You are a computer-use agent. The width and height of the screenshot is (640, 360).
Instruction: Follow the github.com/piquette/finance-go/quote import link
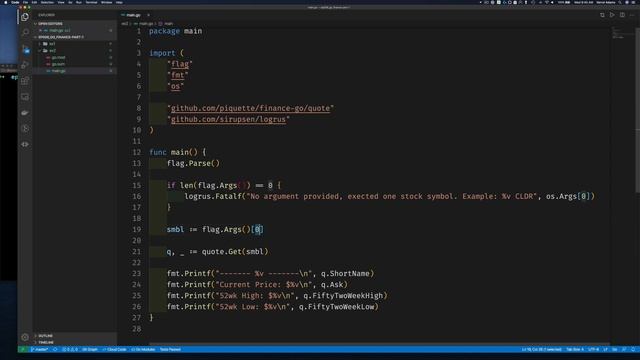250,108
